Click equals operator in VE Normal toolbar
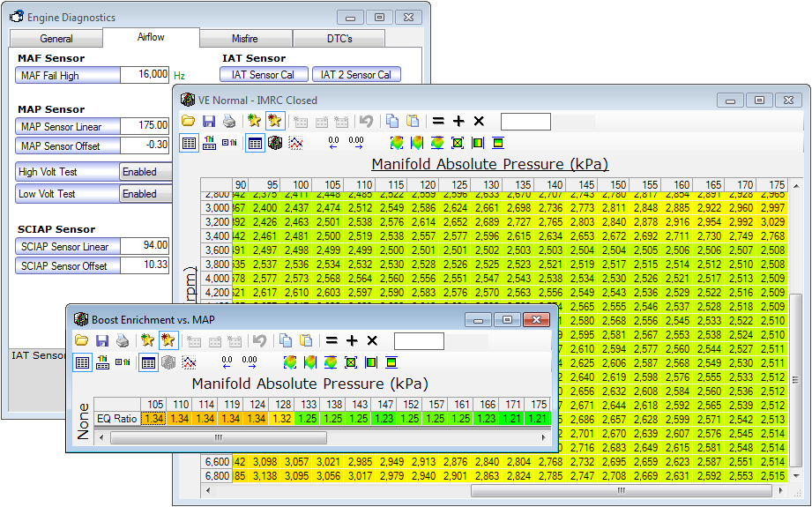Screen dimensions: 812x507 438,121
